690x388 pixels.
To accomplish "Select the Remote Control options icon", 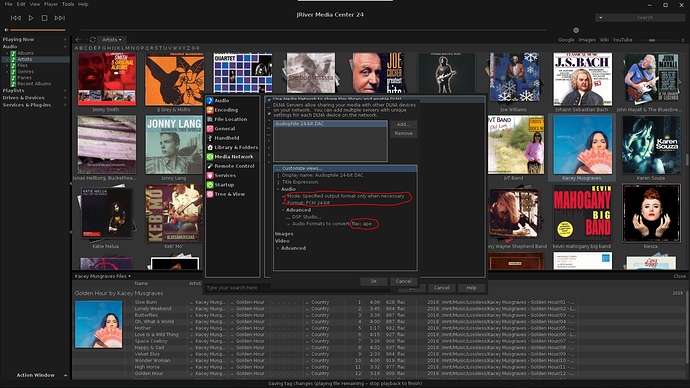I will click(x=210, y=166).
